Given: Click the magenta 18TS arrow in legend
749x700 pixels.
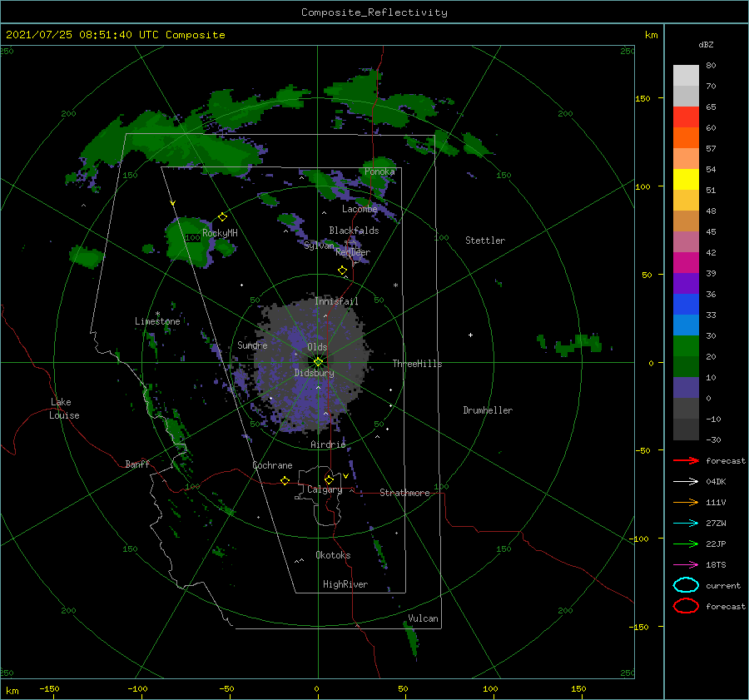Looking at the screenshot, I should pyautogui.click(x=686, y=565).
